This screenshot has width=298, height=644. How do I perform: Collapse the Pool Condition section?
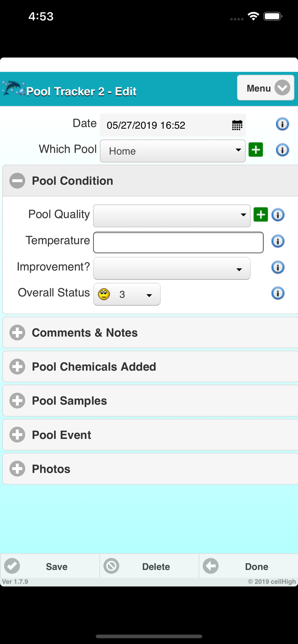[17, 181]
